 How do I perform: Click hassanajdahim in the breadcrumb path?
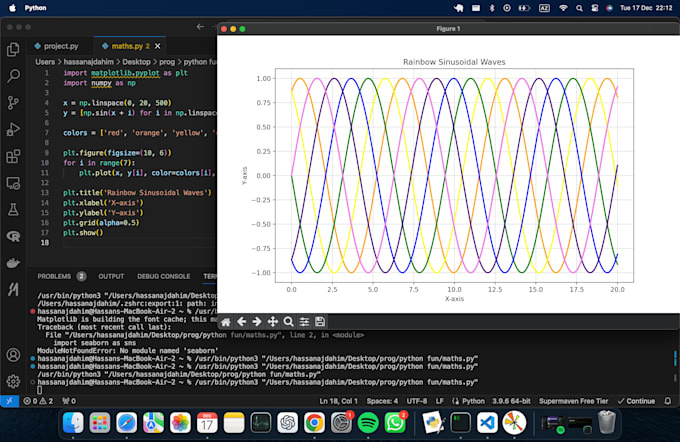(88, 62)
